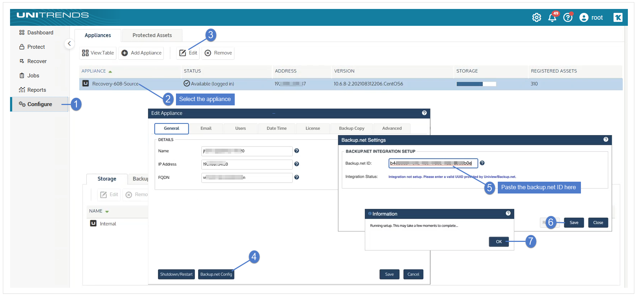644x301 pixels.
Task: Switch to the Protected Assets tab
Action: click(x=152, y=35)
